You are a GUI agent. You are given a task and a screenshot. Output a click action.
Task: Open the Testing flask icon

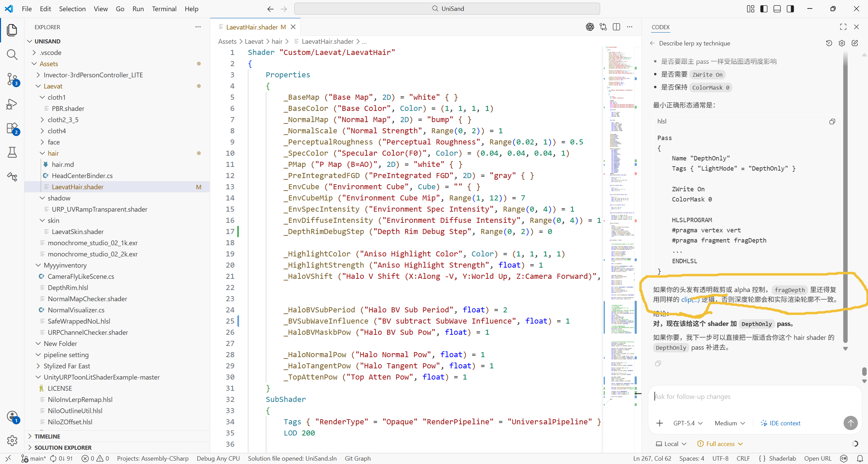click(12, 153)
